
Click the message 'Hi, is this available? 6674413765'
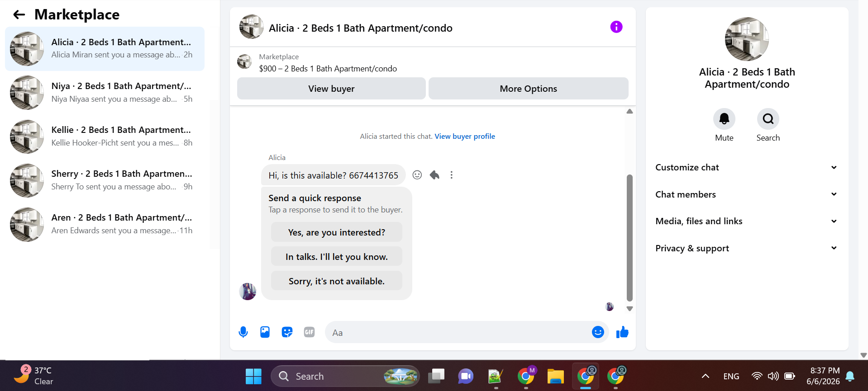click(x=333, y=175)
